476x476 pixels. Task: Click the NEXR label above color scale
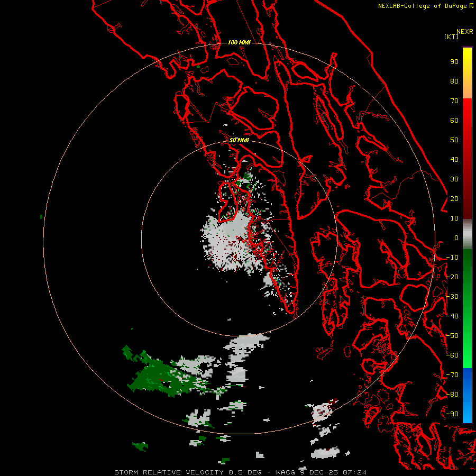click(465, 32)
